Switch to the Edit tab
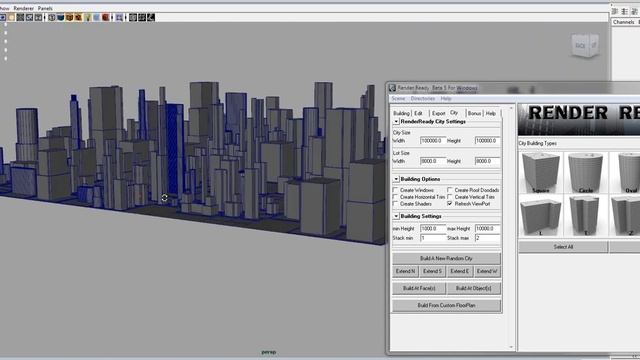The height and width of the screenshot is (360, 640). coord(418,113)
